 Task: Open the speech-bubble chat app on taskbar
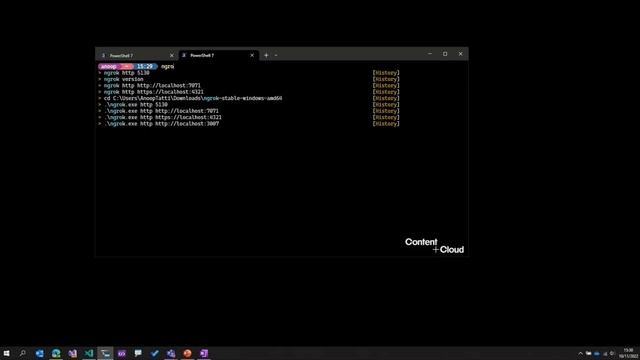pos(138,353)
